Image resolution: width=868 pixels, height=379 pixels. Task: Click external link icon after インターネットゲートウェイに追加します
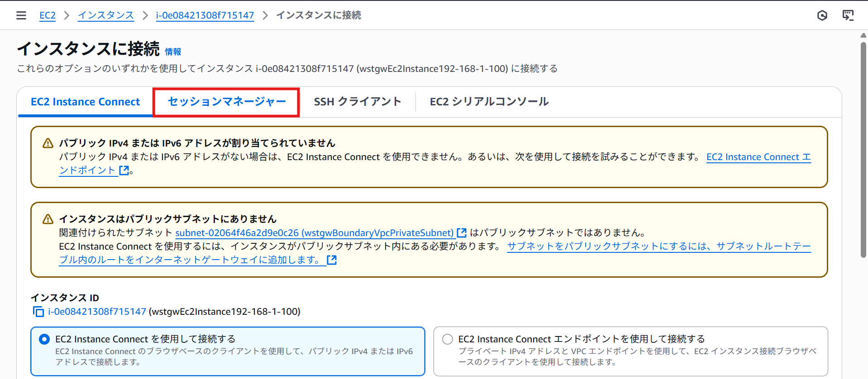332,260
